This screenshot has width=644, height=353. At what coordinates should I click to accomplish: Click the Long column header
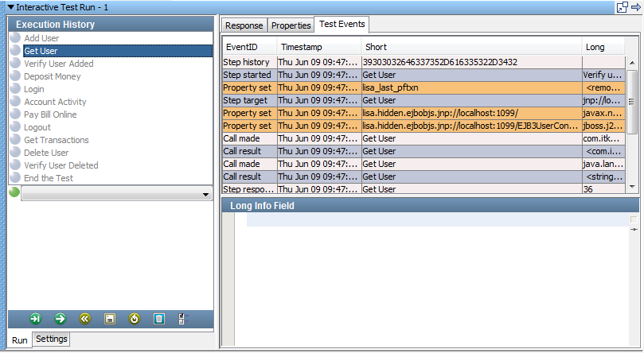603,47
